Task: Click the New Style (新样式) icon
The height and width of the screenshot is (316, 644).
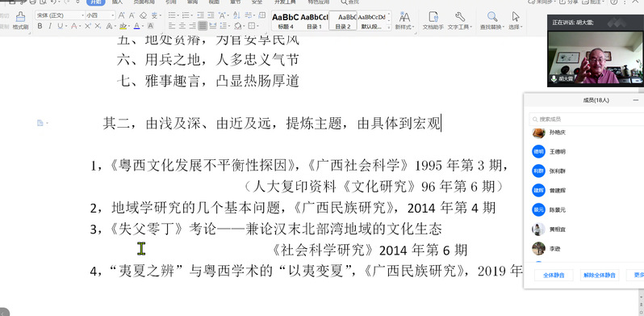Action: point(404,19)
